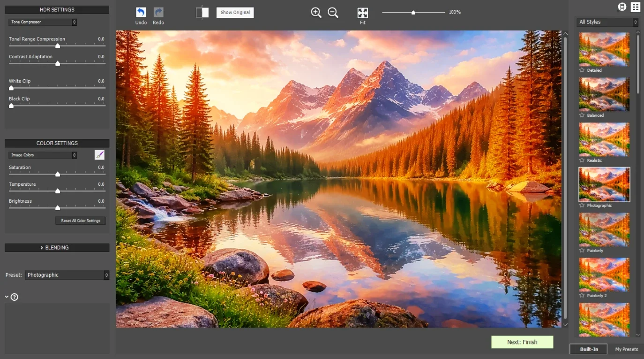Click the zoom in magnifier icon
The width and height of the screenshot is (644, 359).
tap(316, 13)
